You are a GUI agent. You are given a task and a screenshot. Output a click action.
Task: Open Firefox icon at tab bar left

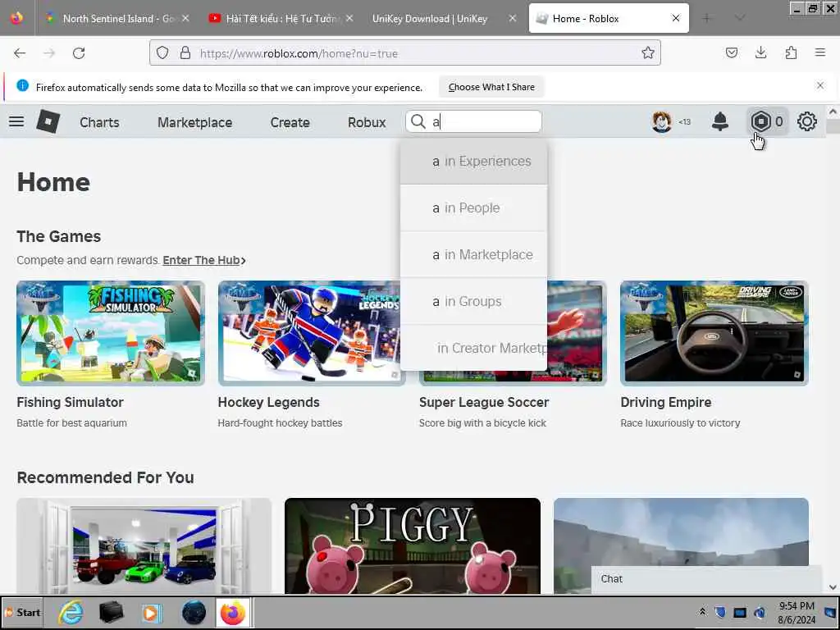point(16,18)
